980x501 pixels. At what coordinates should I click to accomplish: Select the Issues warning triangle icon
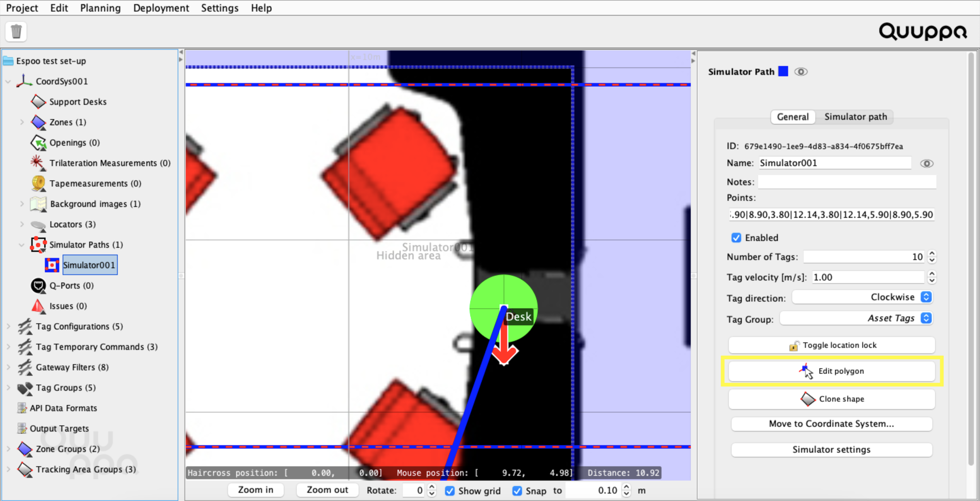tap(38, 306)
